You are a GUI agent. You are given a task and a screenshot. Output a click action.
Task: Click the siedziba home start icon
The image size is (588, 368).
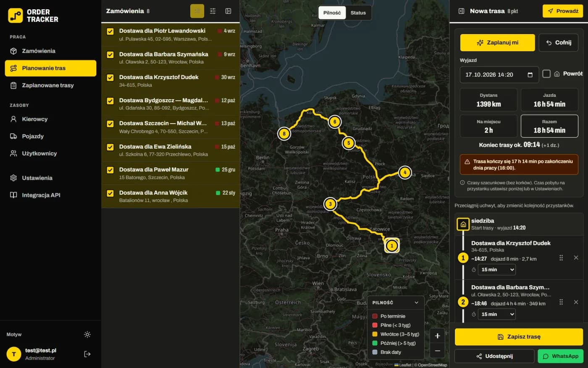pos(463,224)
